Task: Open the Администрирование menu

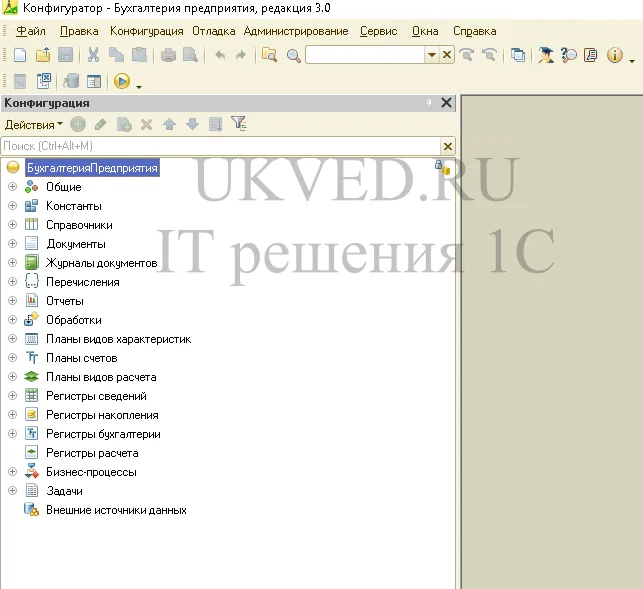Action: pos(296,31)
